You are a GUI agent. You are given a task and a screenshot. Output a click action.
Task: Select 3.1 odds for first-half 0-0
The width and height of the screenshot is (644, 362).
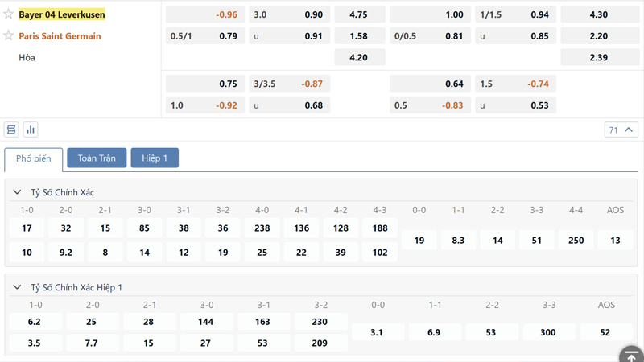pyautogui.click(x=377, y=332)
